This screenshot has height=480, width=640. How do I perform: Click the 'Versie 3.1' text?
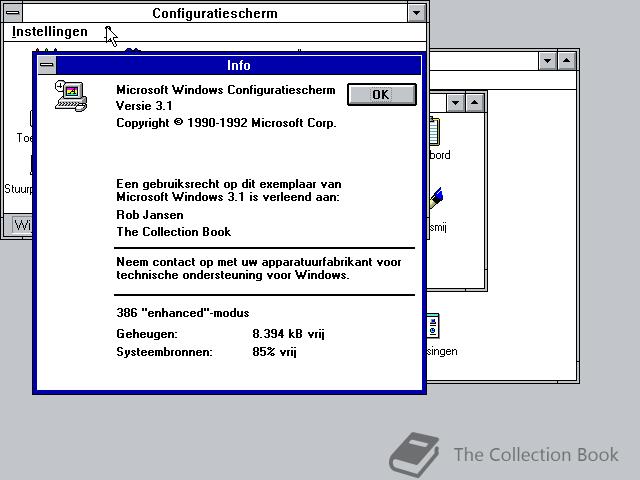(x=144, y=106)
